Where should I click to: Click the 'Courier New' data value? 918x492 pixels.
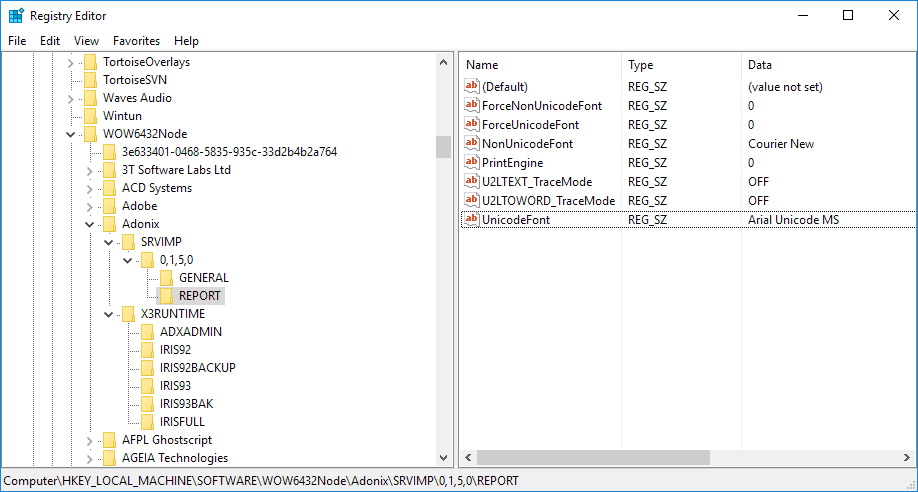(781, 144)
